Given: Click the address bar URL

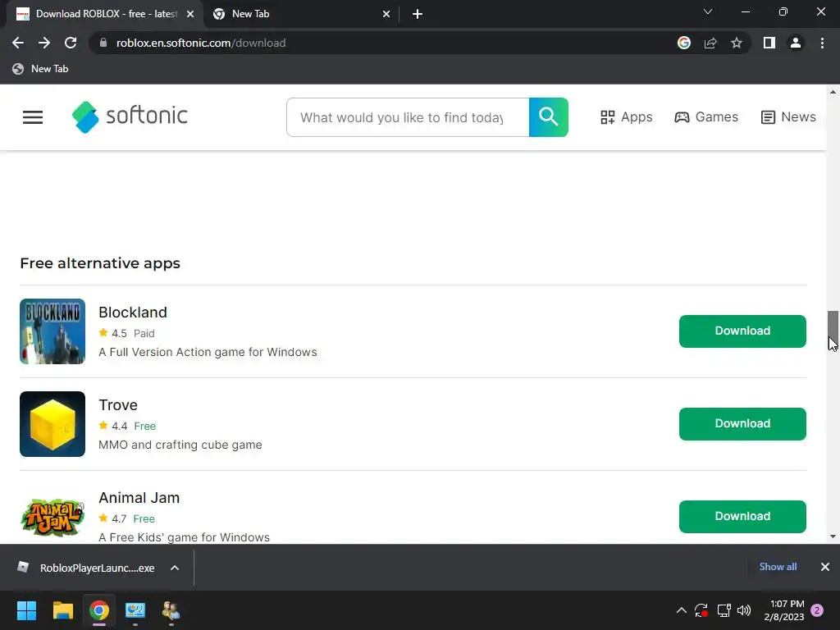Looking at the screenshot, I should pyautogui.click(x=201, y=43).
